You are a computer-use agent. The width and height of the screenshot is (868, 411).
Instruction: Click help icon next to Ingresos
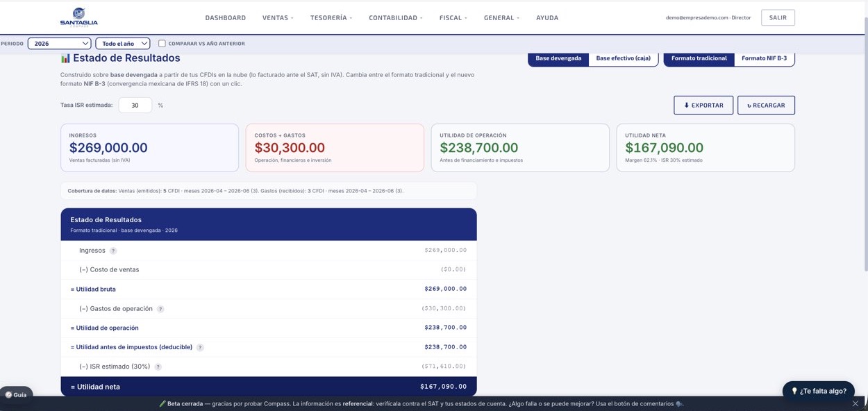pos(113,251)
